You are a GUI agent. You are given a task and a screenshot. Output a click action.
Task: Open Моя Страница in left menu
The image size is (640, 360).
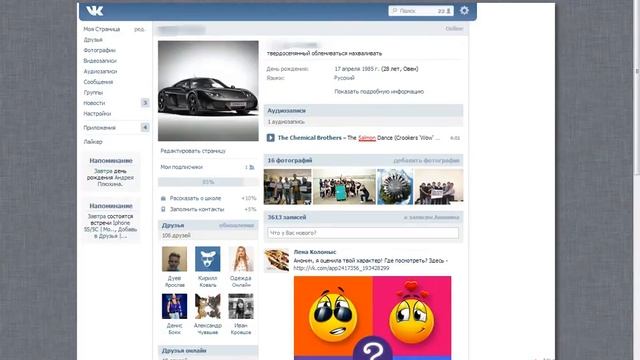(102, 29)
